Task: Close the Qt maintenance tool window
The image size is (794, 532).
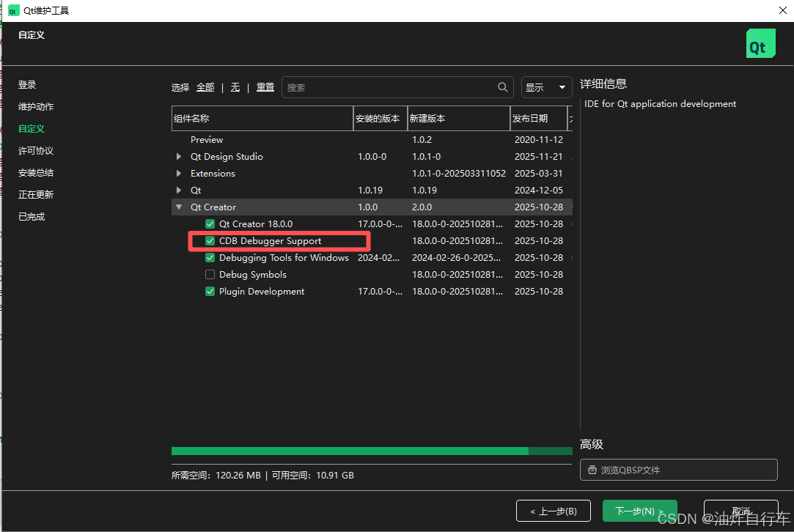Action: click(782, 10)
